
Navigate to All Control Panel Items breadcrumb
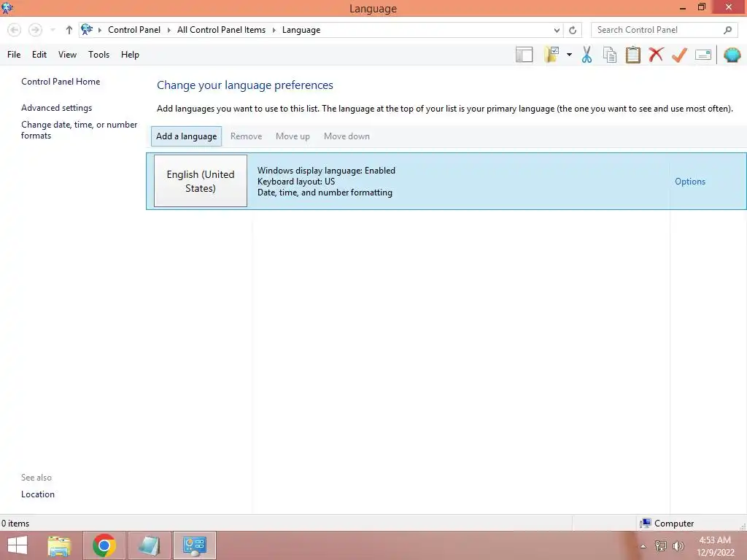[222, 29]
